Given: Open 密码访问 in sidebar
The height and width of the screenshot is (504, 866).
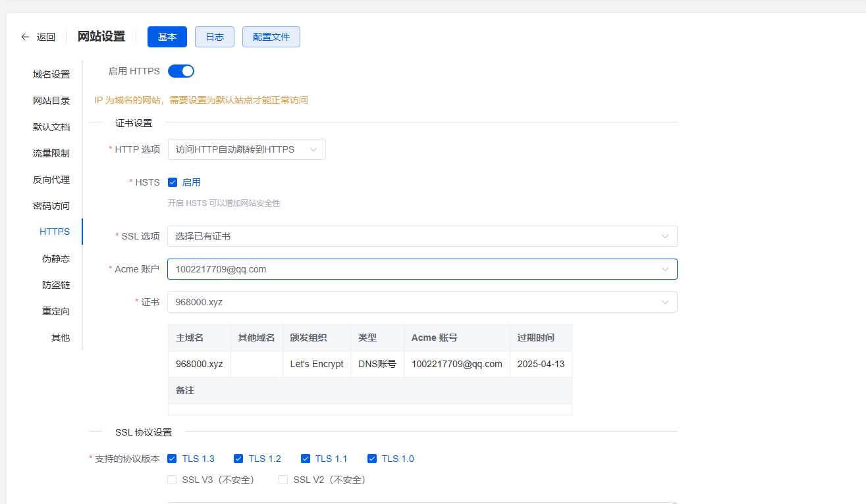Looking at the screenshot, I should 51,206.
